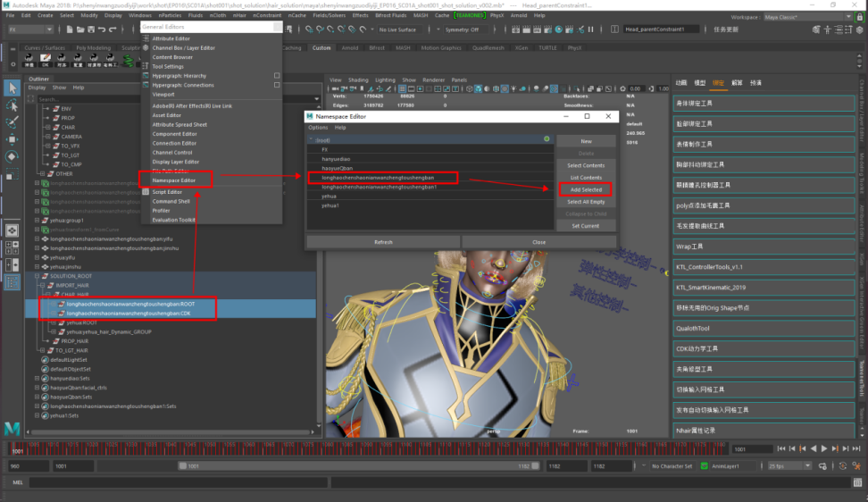Select the arrow Select tool in toolbox
Screen dimensions: 868x502
[x=13, y=88]
